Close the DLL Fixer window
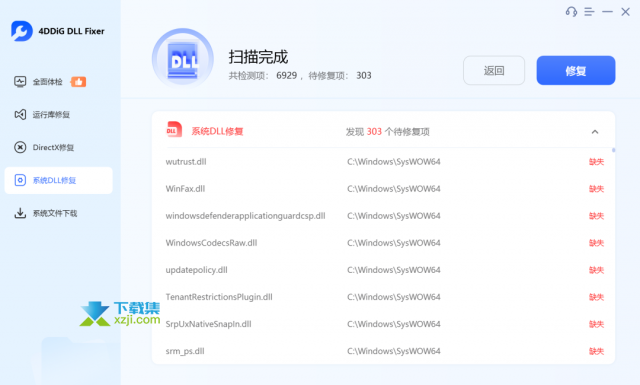Viewport: 640px width, 385px height. 625,12
